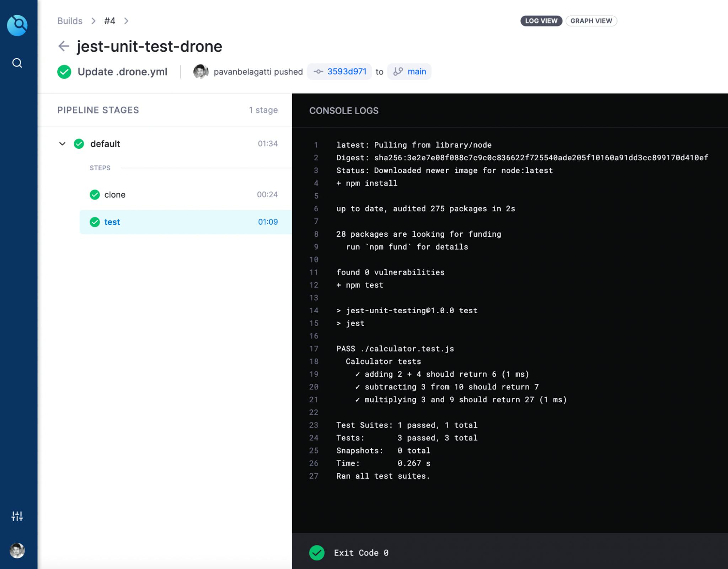728x569 pixels.
Task: Click the branch icon next to main
Action: [398, 72]
